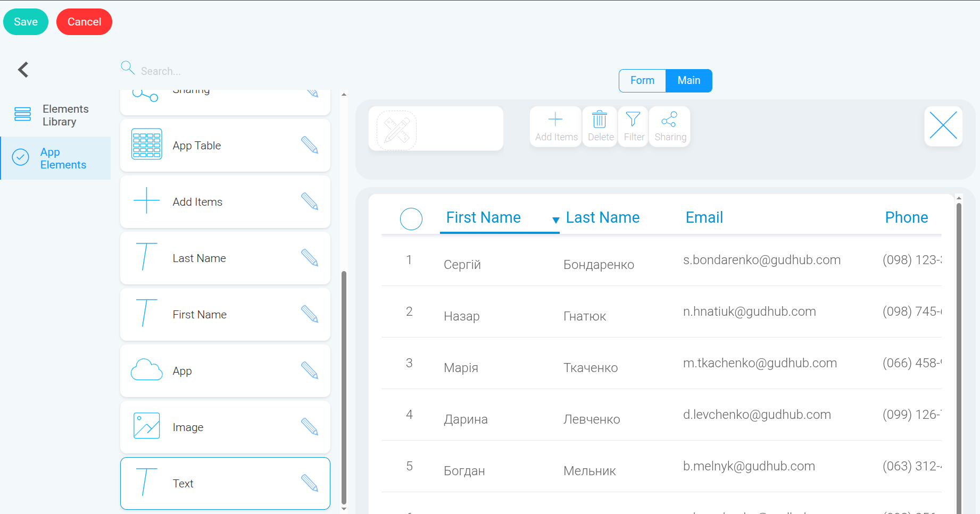The image size is (980, 514).
Task: Click the back arrow icon
Action: (x=23, y=70)
